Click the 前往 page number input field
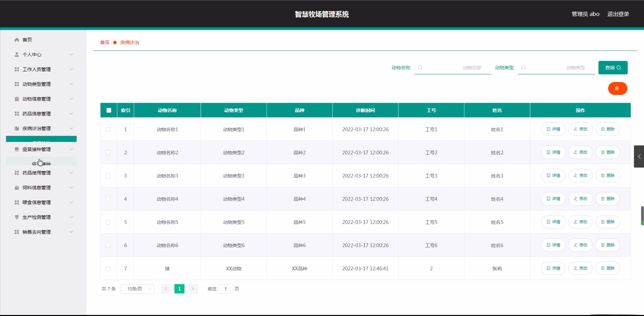 (225, 289)
